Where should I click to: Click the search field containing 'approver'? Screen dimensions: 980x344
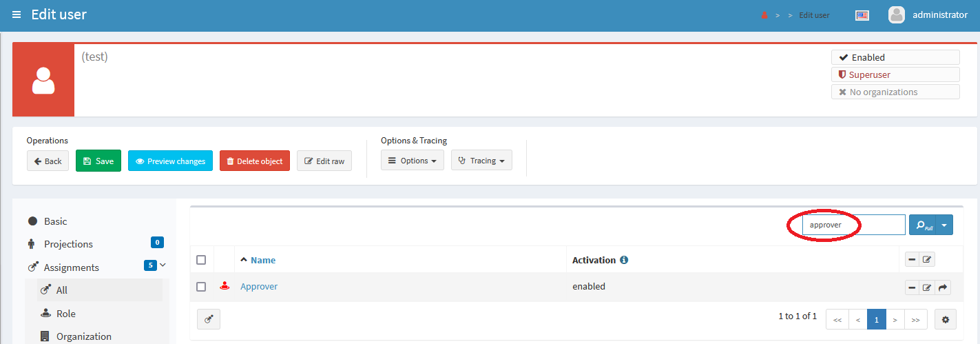pos(853,225)
